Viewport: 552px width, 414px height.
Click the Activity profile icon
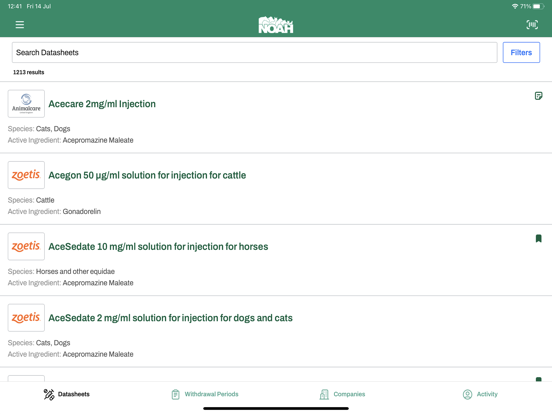468,394
